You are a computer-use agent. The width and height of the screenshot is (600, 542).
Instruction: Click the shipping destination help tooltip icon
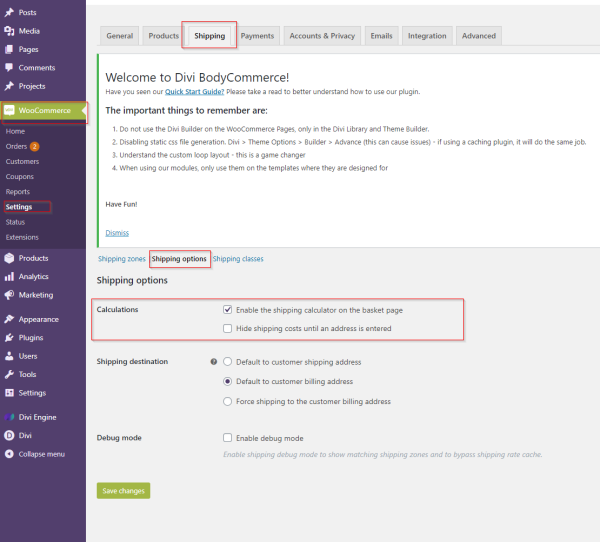tap(214, 362)
